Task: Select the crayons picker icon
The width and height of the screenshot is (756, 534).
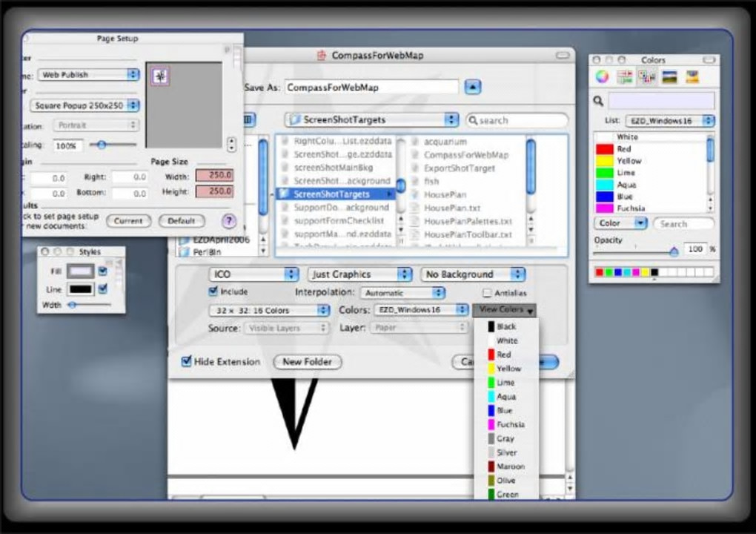Action: tap(692, 76)
